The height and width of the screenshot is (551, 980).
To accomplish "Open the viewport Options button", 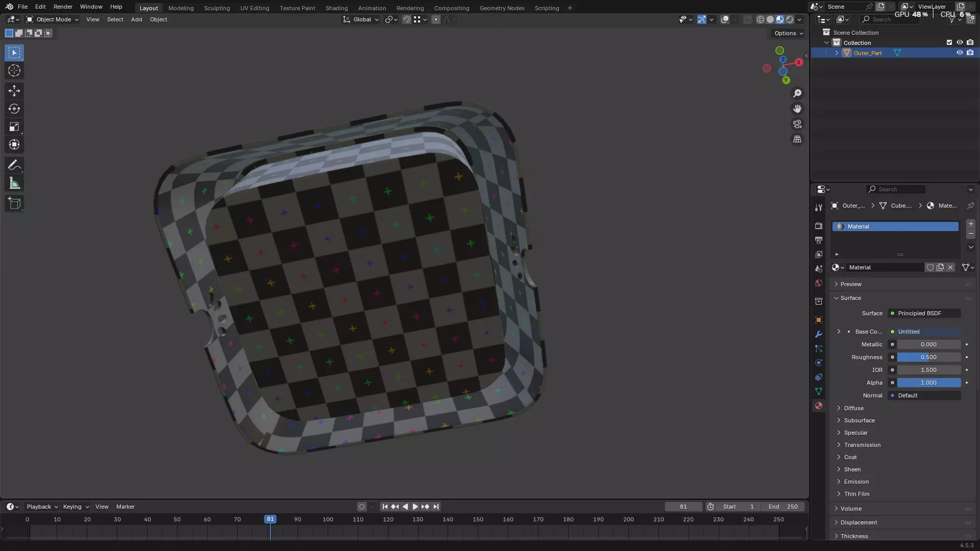I will point(788,33).
